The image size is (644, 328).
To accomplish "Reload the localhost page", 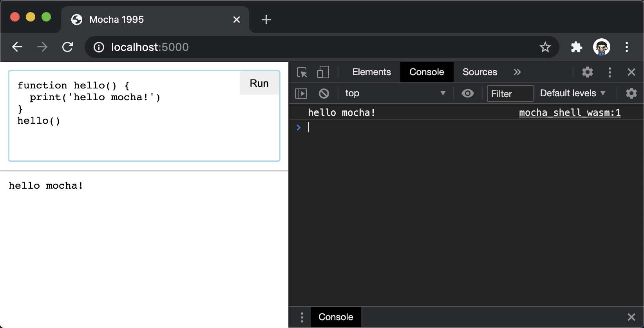I will (67, 47).
